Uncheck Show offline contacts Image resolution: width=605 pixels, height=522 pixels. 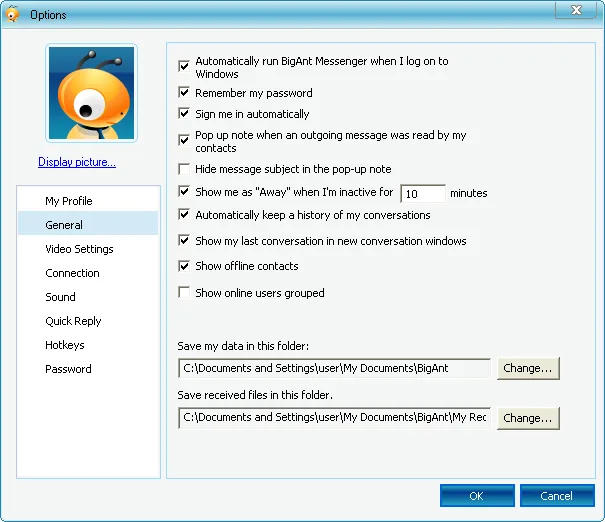184,266
